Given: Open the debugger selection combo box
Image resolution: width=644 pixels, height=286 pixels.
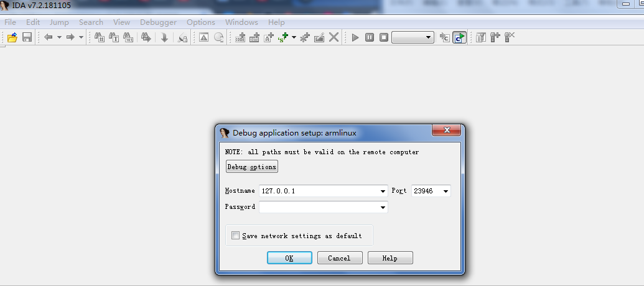Looking at the screenshot, I should point(413,37).
